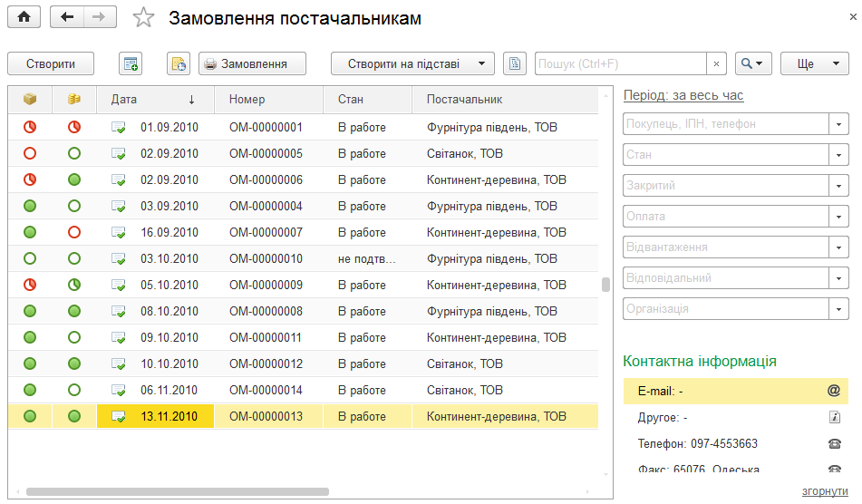Select Світанок, ТОВ in row ОМ-00000014

pyautogui.click(x=464, y=390)
